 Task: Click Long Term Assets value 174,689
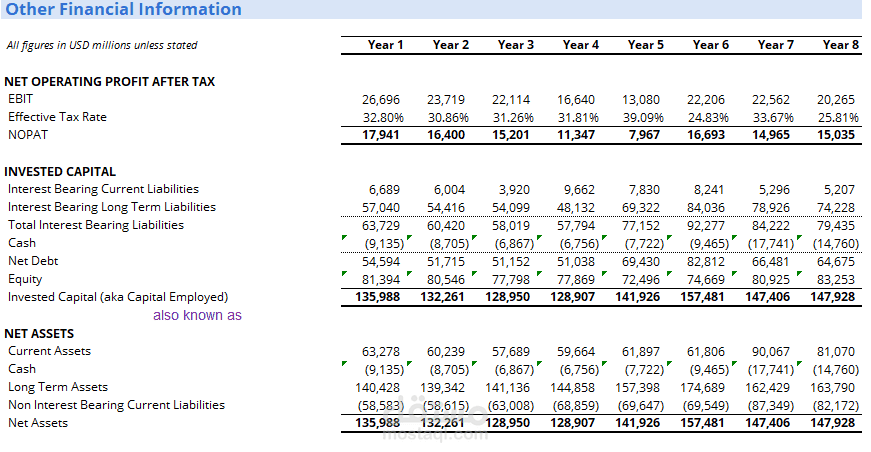[x=702, y=388]
